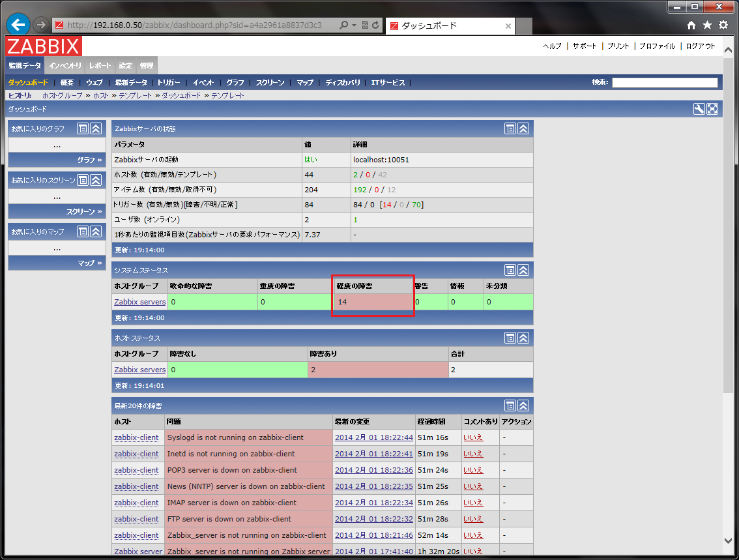
Task: Open menu icon of システムステータス widget
Action: pos(510,270)
